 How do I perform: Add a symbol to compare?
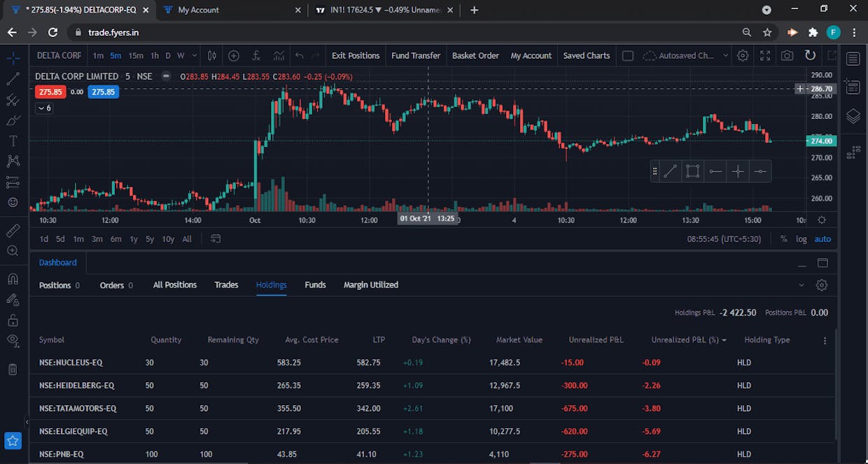(234, 55)
